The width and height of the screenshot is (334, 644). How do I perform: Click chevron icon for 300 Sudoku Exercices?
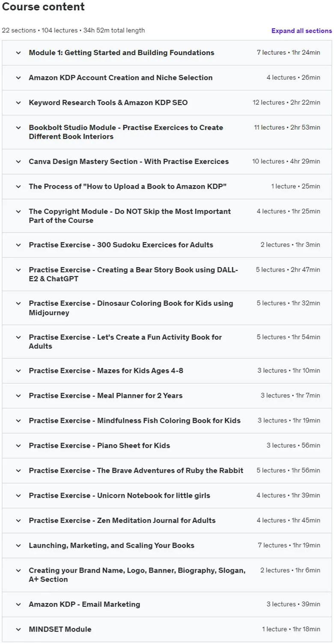(x=18, y=245)
